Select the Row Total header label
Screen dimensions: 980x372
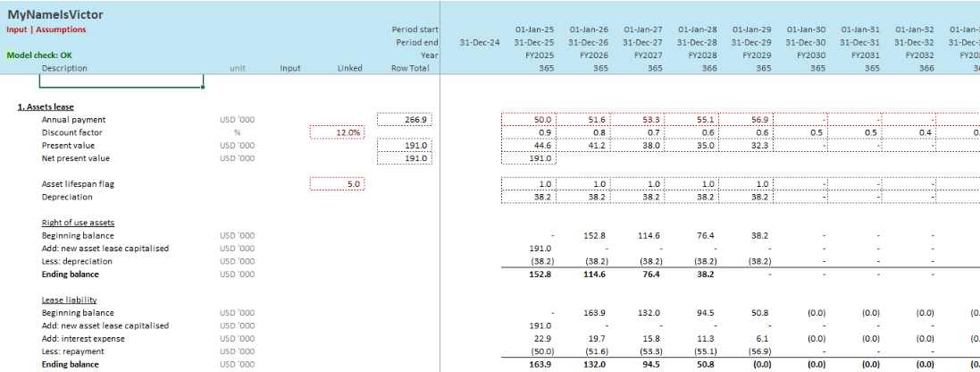tap(411, 68)
